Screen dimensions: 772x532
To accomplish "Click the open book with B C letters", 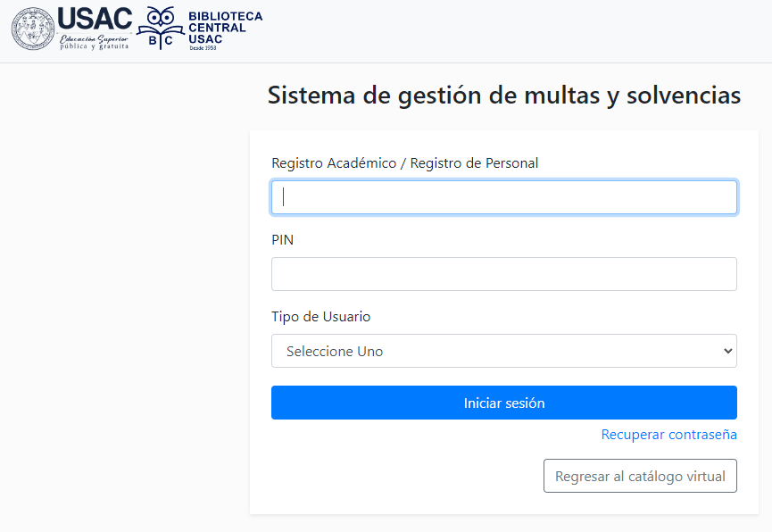I will (161, 37).
